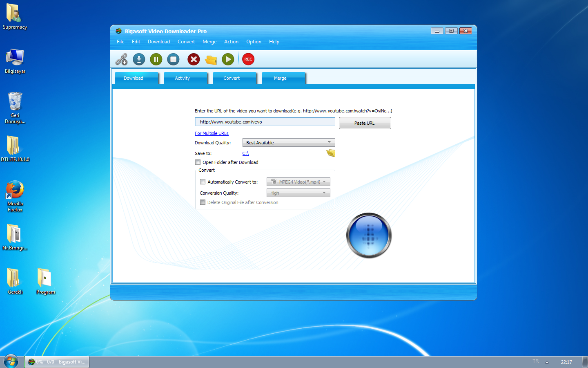This screenshot has width=588, height=368.
Task: Click the video URL input field
Action: coord(265,122)
